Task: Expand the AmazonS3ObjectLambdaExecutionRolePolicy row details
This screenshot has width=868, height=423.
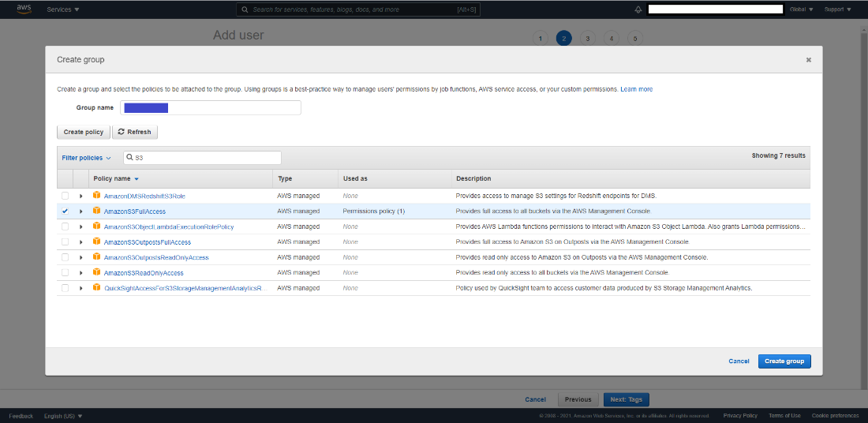Action: pos(80,226)
